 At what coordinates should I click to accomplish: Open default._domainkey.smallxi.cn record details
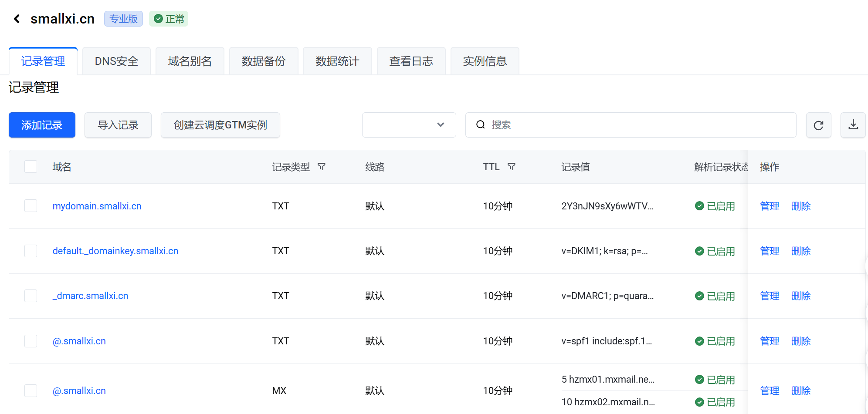pyautogui.click(x=115, y=251)
